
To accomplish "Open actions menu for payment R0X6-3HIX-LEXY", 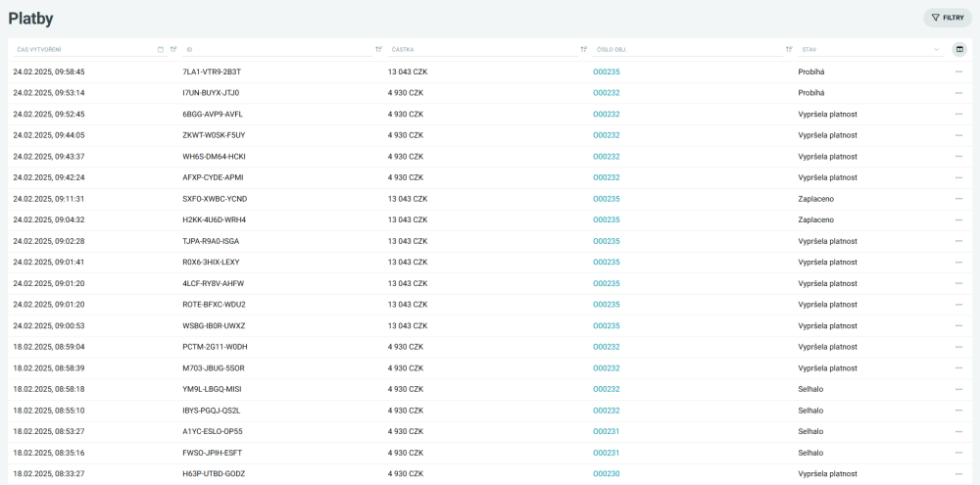I will coord(958,262).
